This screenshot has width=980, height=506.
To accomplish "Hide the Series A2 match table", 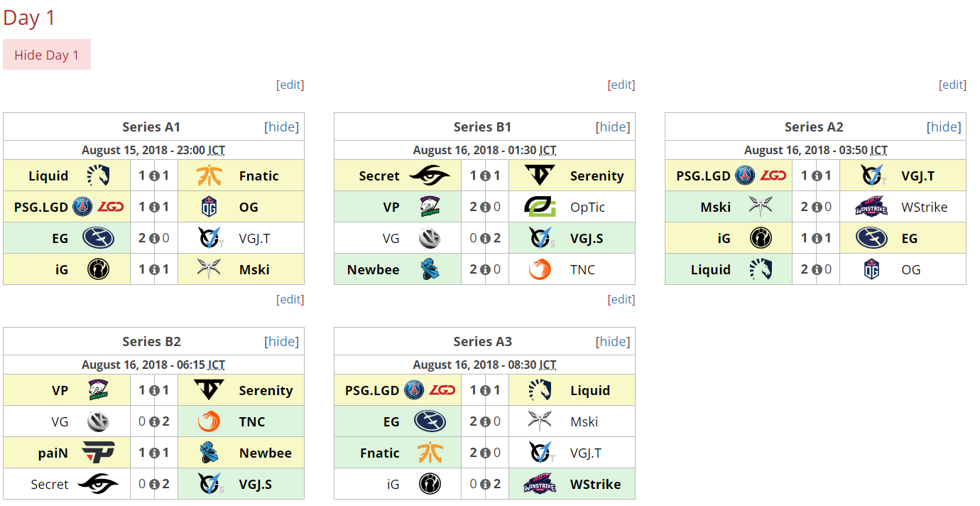I will click(x=944, y=126).
